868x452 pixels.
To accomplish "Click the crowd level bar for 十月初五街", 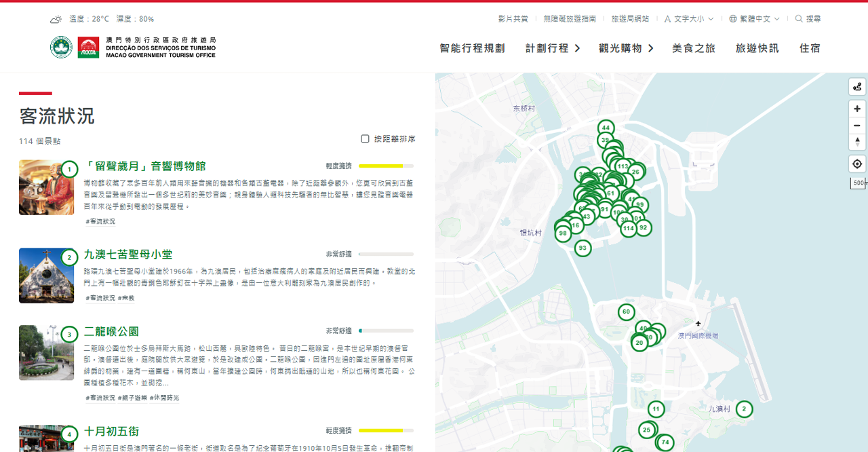I will [386, 430].
